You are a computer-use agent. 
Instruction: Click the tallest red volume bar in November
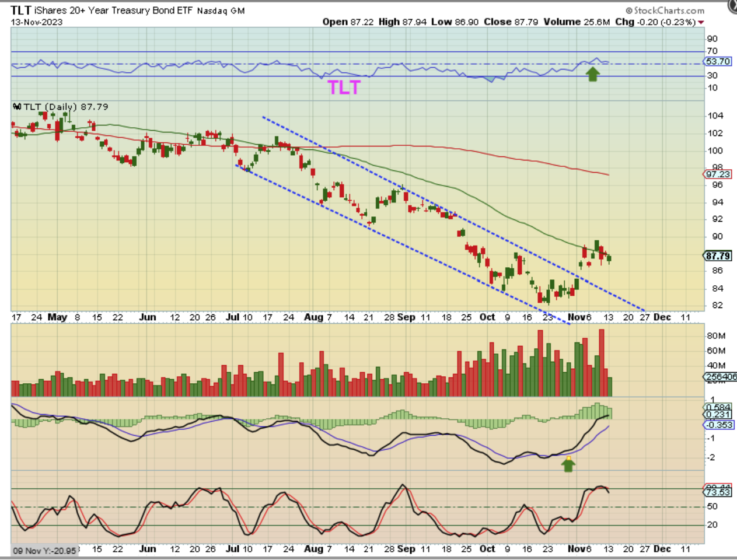602,363
